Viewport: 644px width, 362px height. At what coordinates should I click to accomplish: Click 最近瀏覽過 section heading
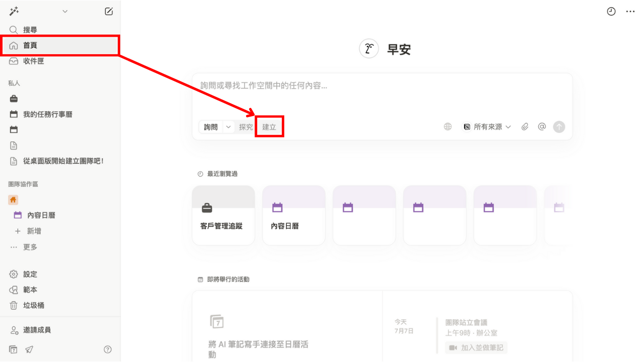[222, 174]
